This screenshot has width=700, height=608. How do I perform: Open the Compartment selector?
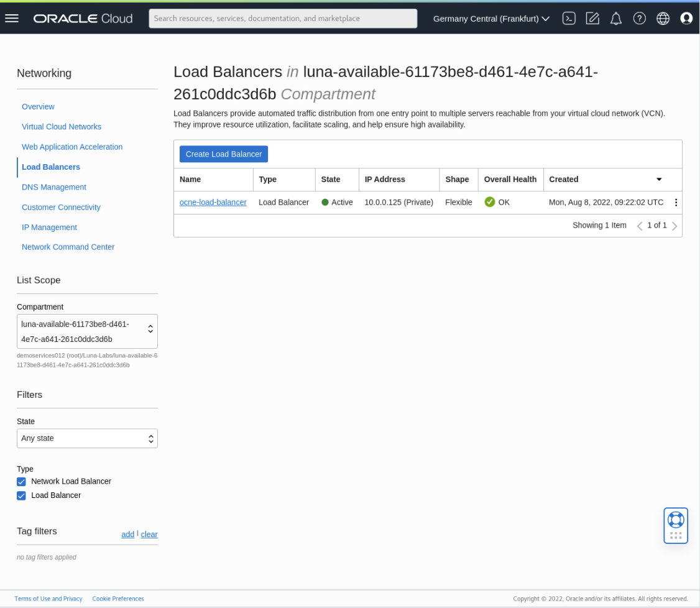[x=87, y=331]
